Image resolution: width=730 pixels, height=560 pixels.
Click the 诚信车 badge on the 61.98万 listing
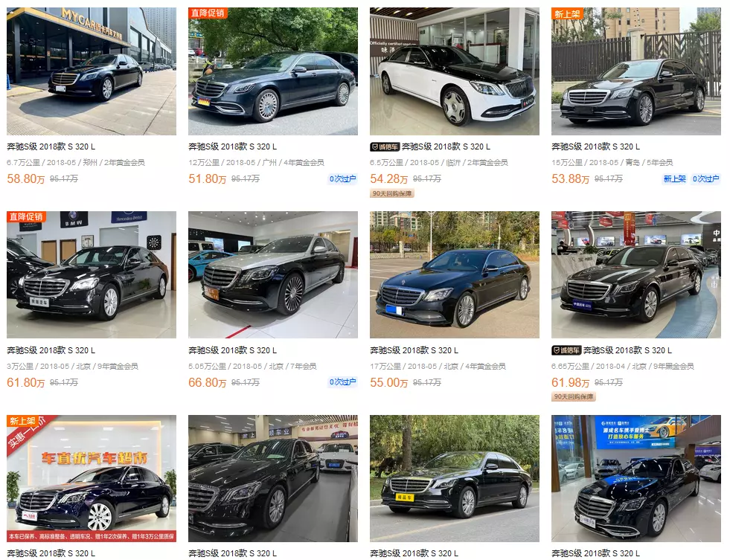[566, 351]
